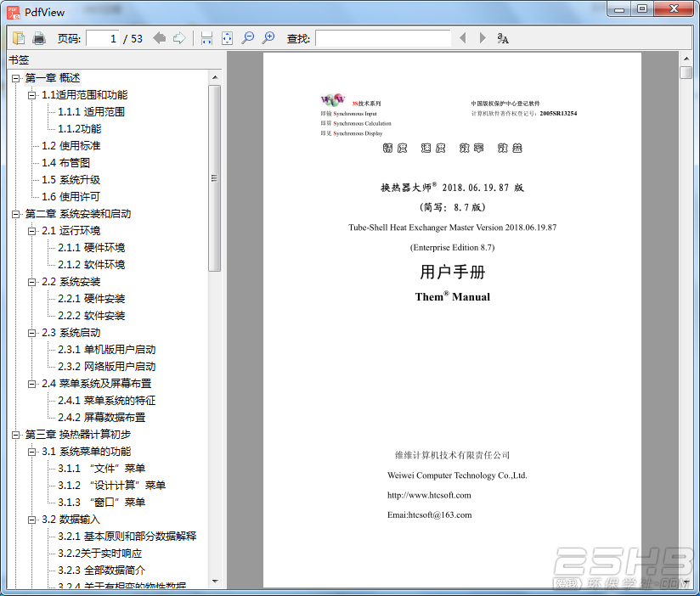Go to bookmark 2.3.2 网络版用户启动

click(x=107, y=367)
